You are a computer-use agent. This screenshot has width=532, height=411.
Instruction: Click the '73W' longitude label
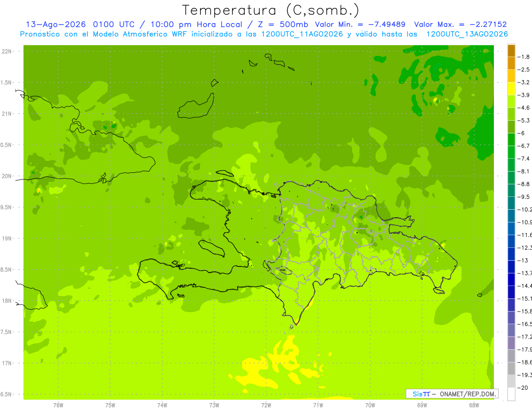214,405
